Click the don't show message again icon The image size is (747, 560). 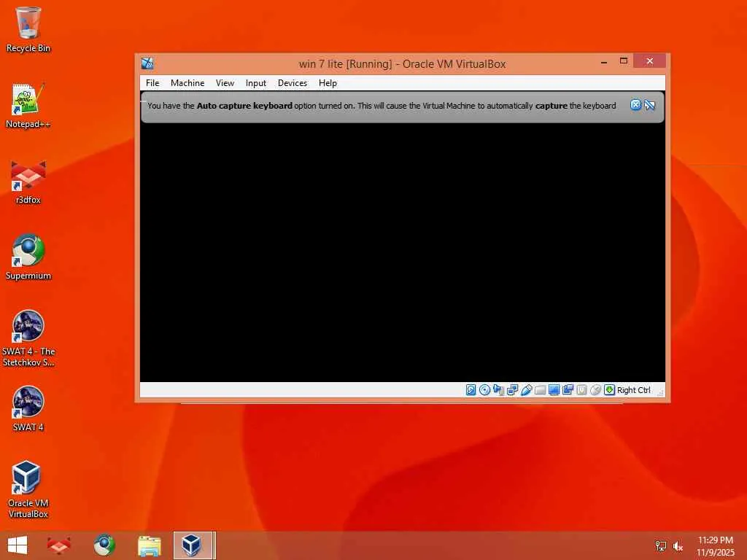650,105
